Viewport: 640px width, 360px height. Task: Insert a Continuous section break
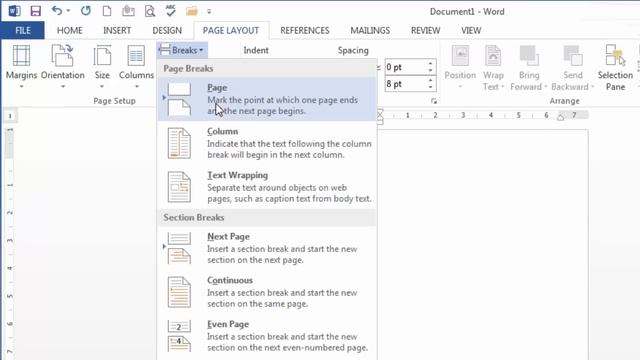point(267,292)
